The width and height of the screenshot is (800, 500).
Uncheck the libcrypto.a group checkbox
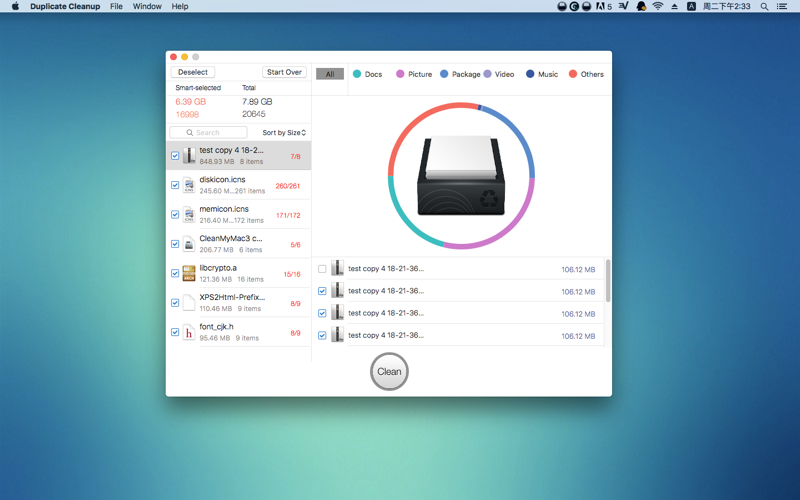(175, 273)
